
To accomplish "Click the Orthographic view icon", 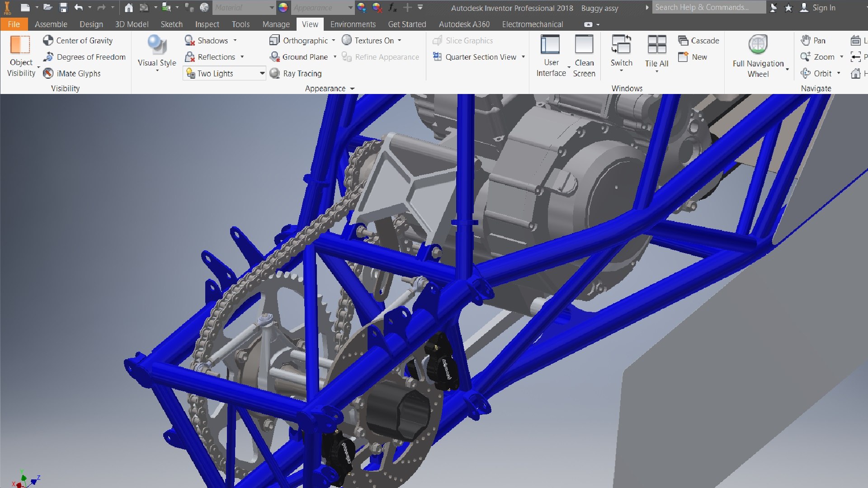I will [274, 41].
